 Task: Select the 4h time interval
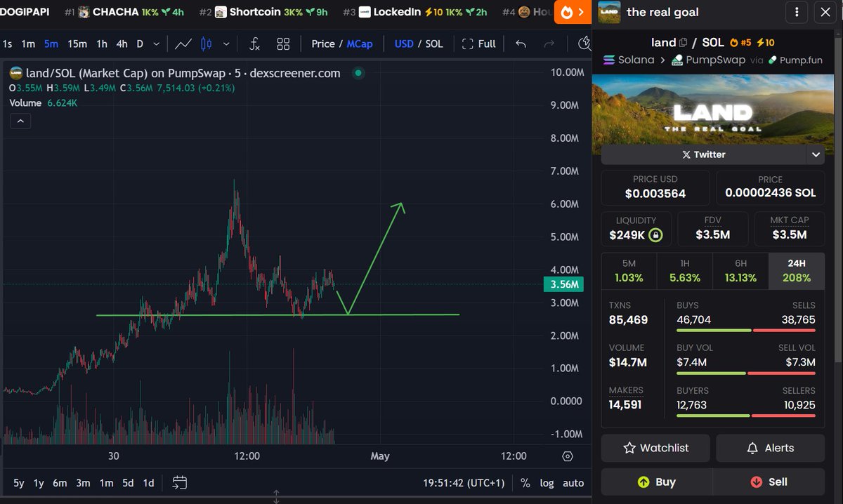(122, 44)
